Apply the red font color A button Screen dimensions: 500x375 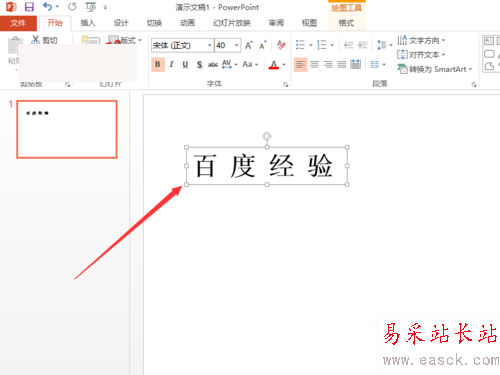[274, 64]
